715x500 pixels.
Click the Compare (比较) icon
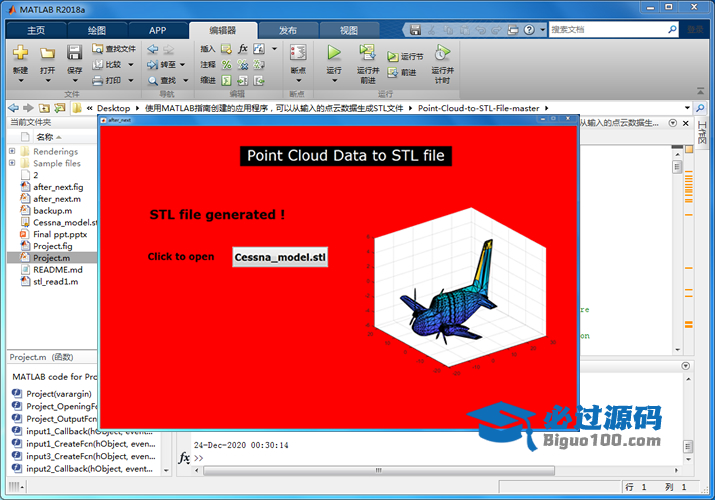98,65
